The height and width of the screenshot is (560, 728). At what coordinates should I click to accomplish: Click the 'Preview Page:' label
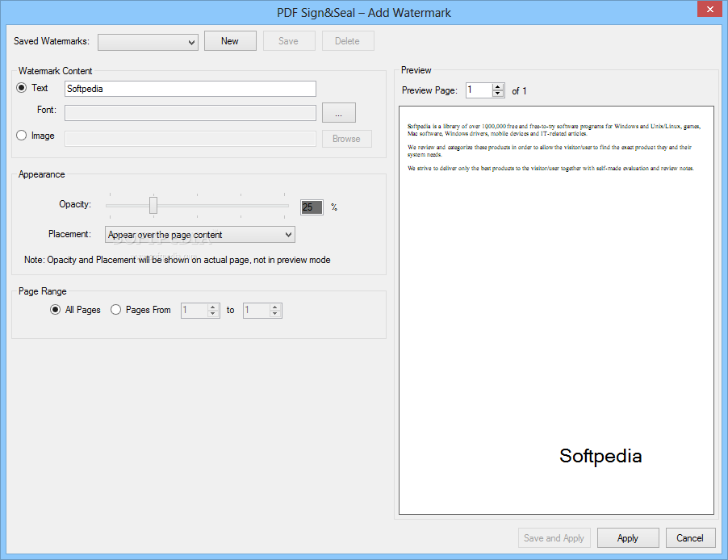pyautogui.click(x=429, y=90)
